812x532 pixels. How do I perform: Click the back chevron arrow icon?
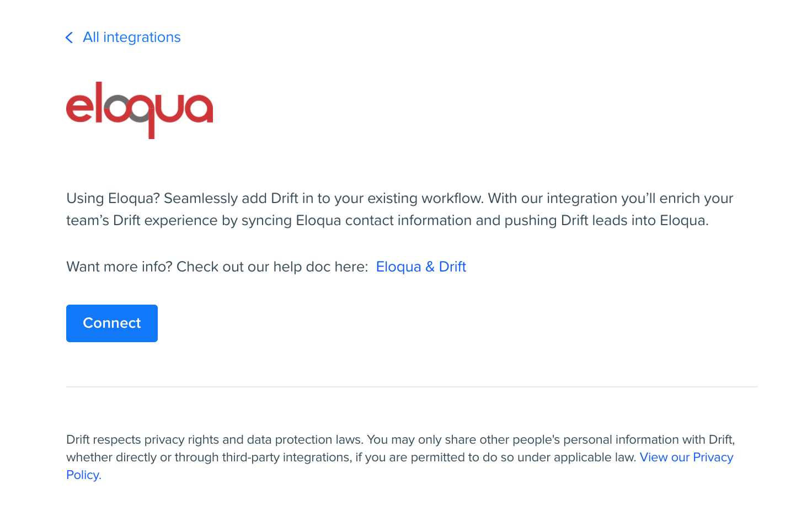point(69,38)
